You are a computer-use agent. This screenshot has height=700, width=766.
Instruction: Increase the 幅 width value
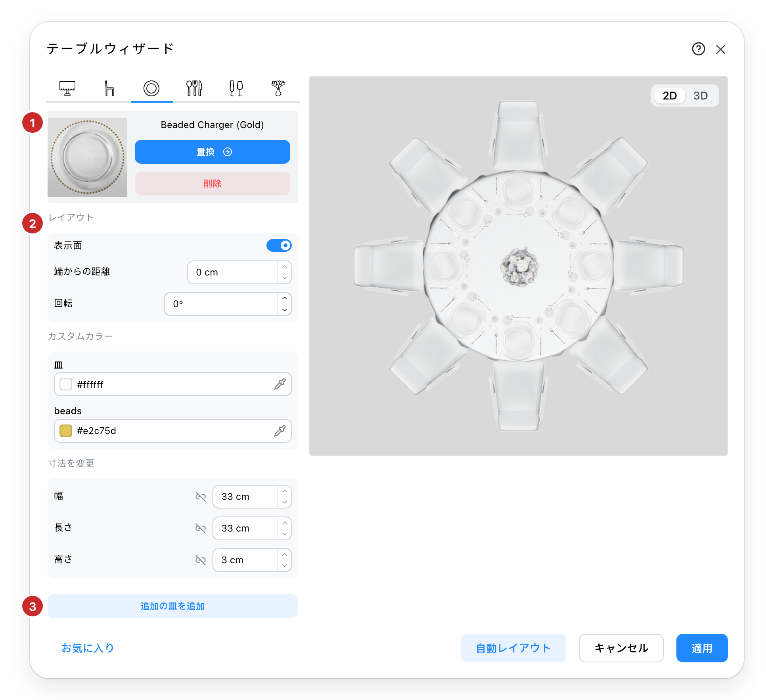[x=285, y=491]
